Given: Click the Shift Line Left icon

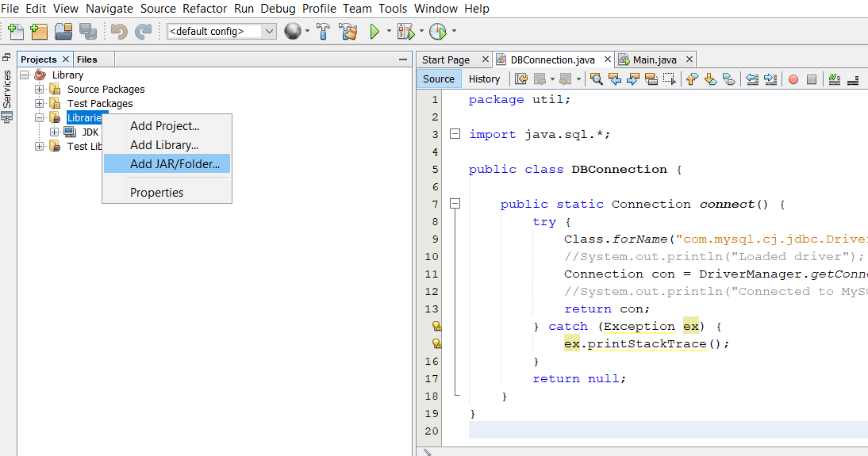Looking at the screenshot, I should point(751,79).
